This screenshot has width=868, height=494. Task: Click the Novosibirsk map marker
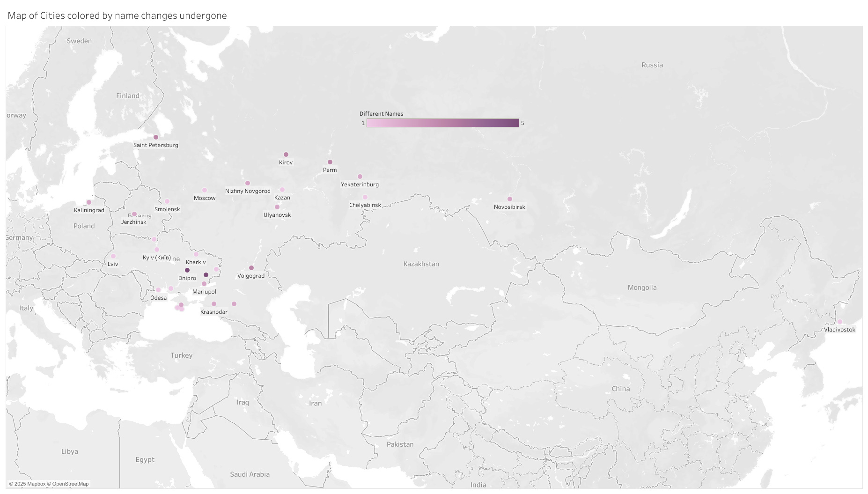[510, 199]
